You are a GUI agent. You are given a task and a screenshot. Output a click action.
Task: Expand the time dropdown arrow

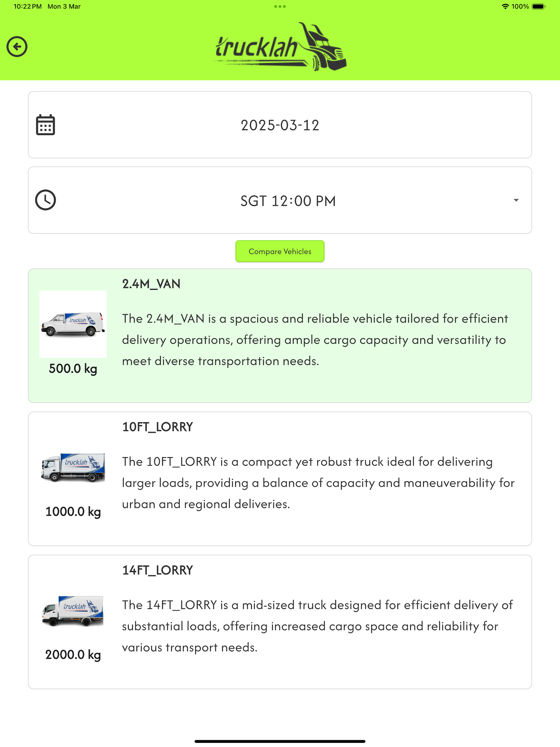coord(516,200)
